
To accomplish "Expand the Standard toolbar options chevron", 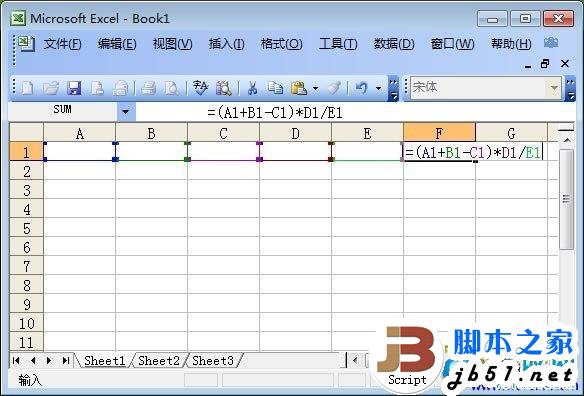I will [393, 89].
